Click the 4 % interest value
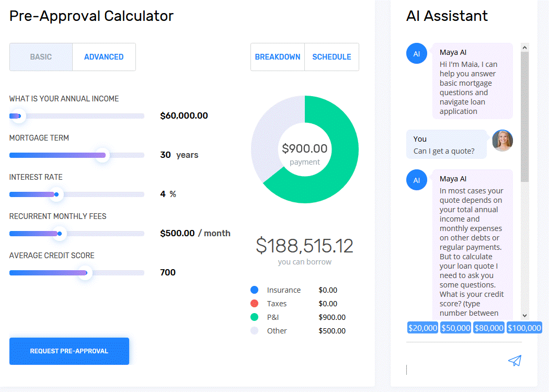Viewport: 549px width, 392px height. pos(168,194)
